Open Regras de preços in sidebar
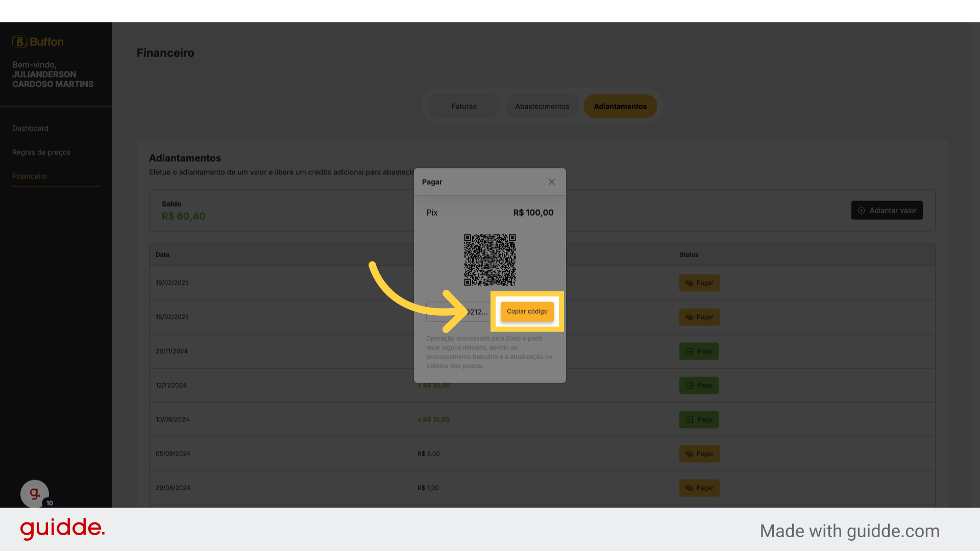Screen dimensions: 980x551 41,153
